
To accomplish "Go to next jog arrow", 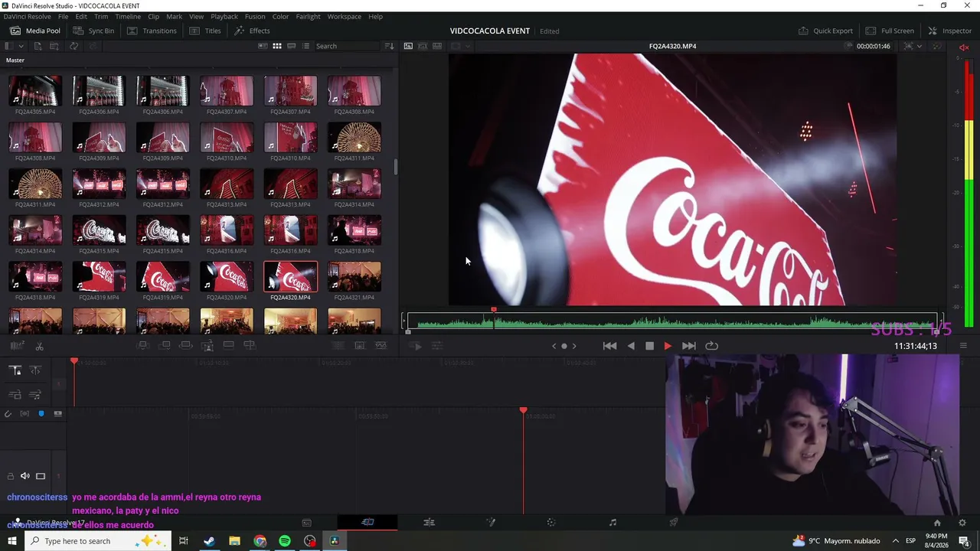I will pyautogui.click(x=574, y=346).
